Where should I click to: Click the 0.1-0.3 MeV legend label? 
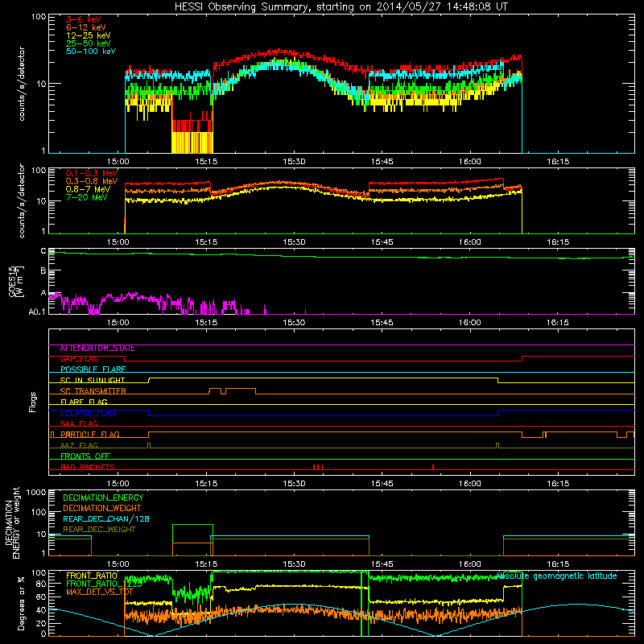[x=92, y=173]
